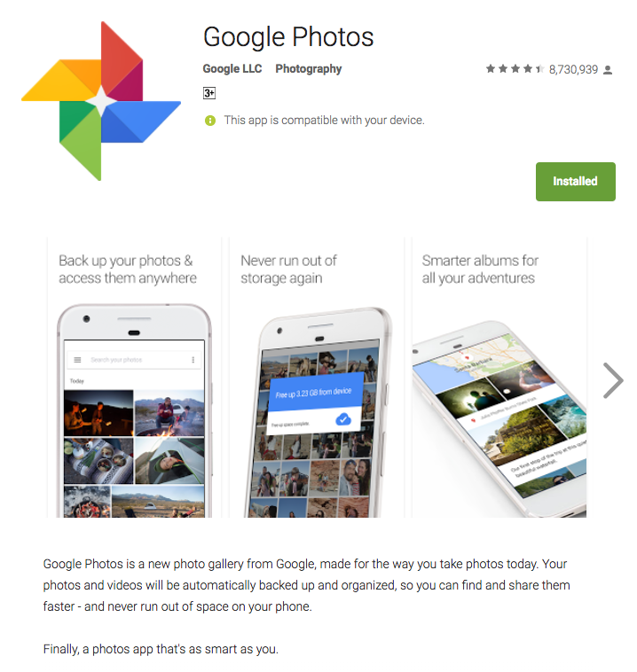The height and width of the screenshot is (672, 637).
Task: Open the Photography category link
Action: pos(309,69)
